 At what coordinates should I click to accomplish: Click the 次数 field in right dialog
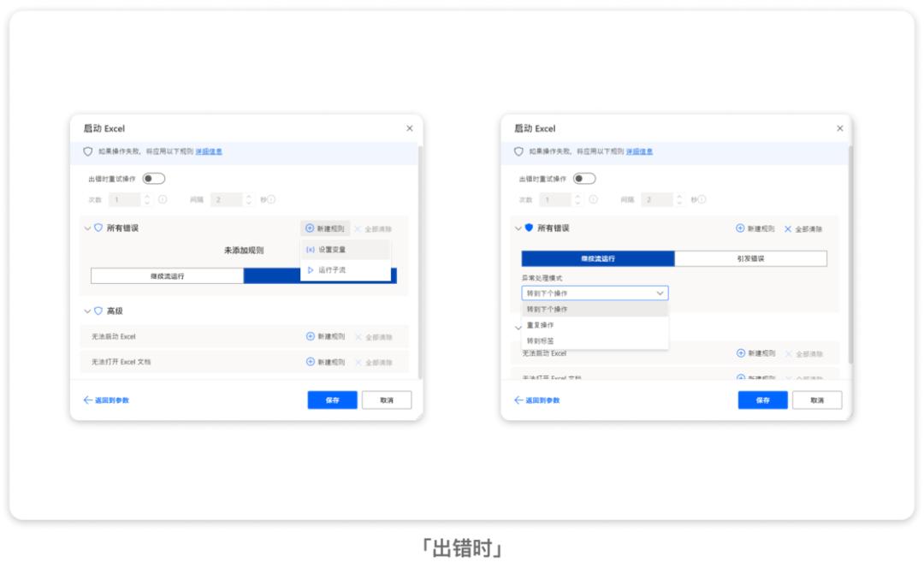click(556, 199)
